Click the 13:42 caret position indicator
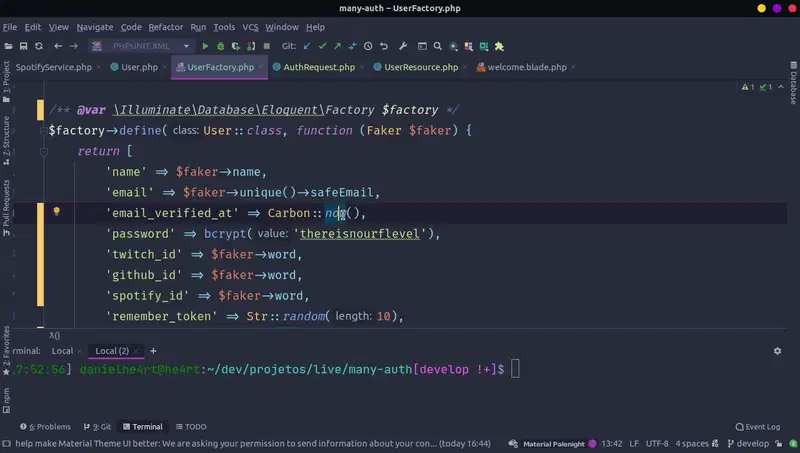Image resolution: width=800 pixels, height=453 pixels. point(611,444)
